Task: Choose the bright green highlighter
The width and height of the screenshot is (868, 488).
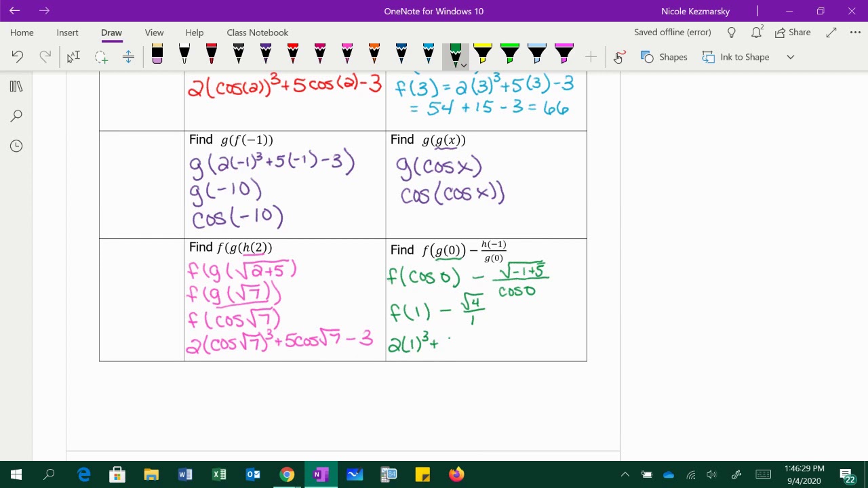Action: click(x=510, y=54)
